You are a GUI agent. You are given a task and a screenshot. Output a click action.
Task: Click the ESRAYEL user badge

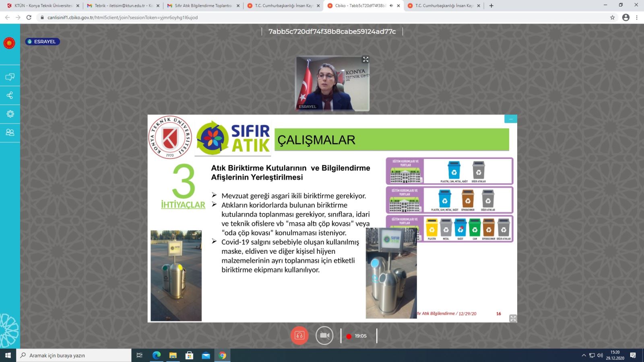tap(43, 41)
